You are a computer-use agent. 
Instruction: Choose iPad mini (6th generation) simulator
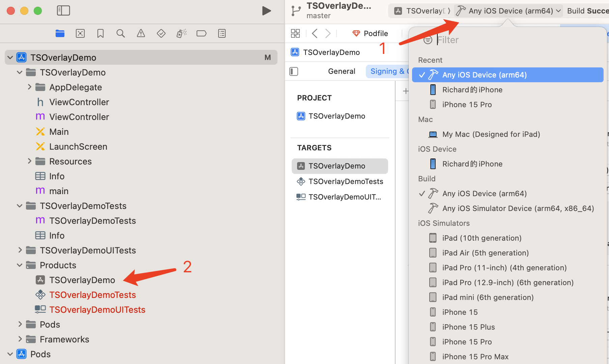[x=507, y=297]
